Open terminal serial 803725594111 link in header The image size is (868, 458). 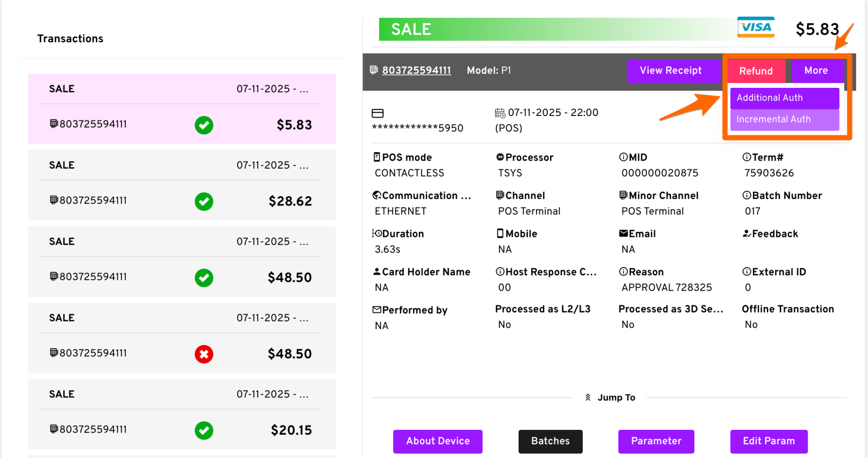pyautogui.click(x=417, y=70)
